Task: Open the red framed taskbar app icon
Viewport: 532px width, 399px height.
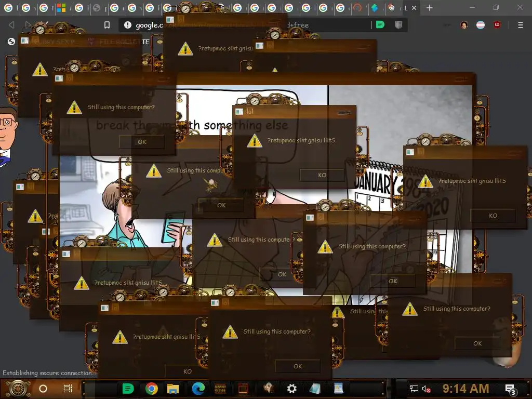Action: (243, 389)
